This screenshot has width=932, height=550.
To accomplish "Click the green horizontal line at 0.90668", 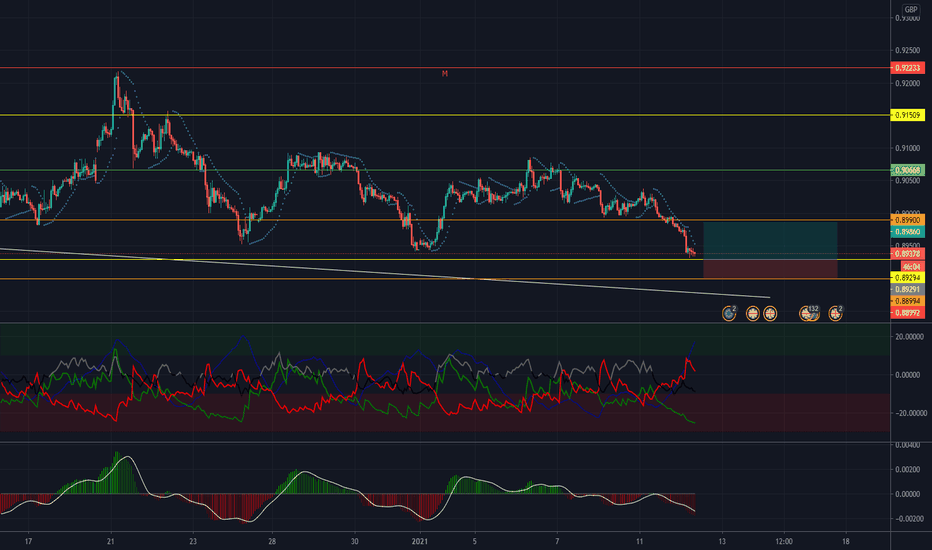I will (x=445, y=170).
